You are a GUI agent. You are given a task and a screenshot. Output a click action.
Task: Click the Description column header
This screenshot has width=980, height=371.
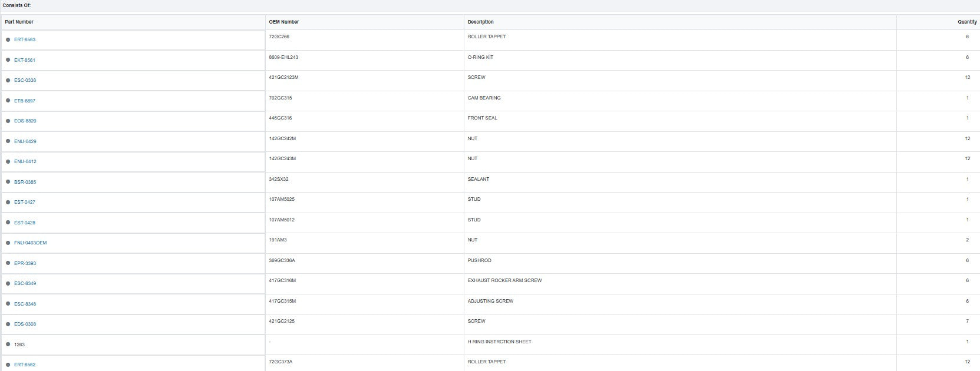point(481,22)
